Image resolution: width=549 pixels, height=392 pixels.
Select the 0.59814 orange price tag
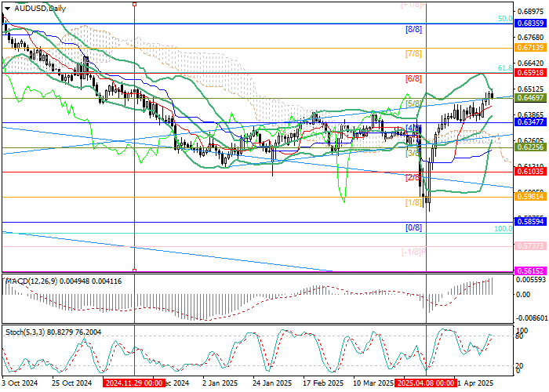click(530, 197)
